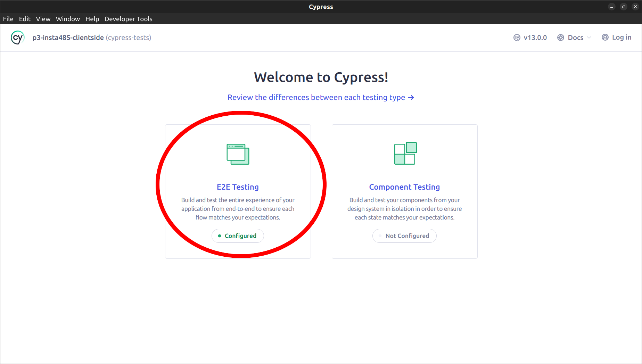Click the E2E Testing browser window icon
The height and width of the screenshot is (364, 642).
pos(238,154)
